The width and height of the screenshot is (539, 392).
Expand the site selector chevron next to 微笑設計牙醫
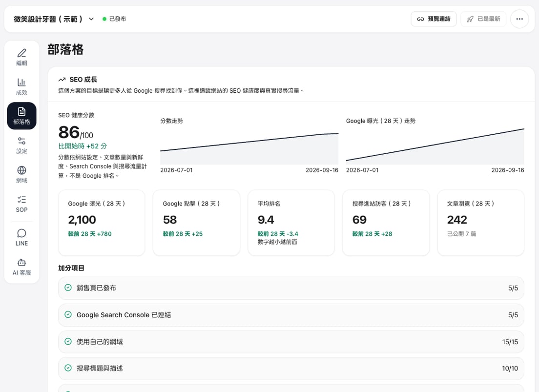[91, 19]
